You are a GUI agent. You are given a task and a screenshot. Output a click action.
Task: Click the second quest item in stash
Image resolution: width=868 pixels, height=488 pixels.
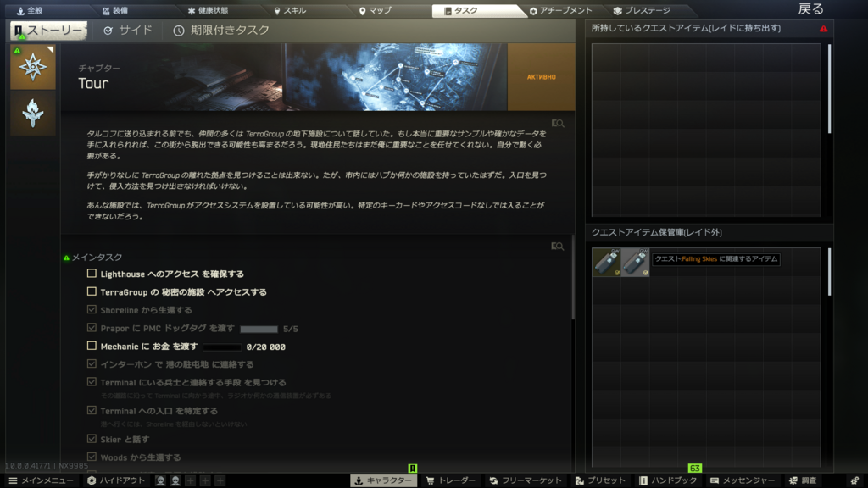[635, 262]
